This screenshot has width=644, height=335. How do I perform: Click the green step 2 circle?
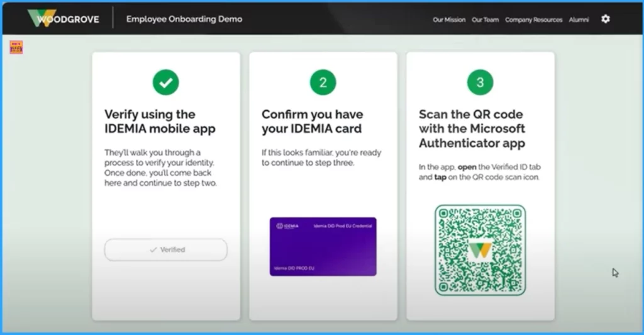tap(323, 82)
